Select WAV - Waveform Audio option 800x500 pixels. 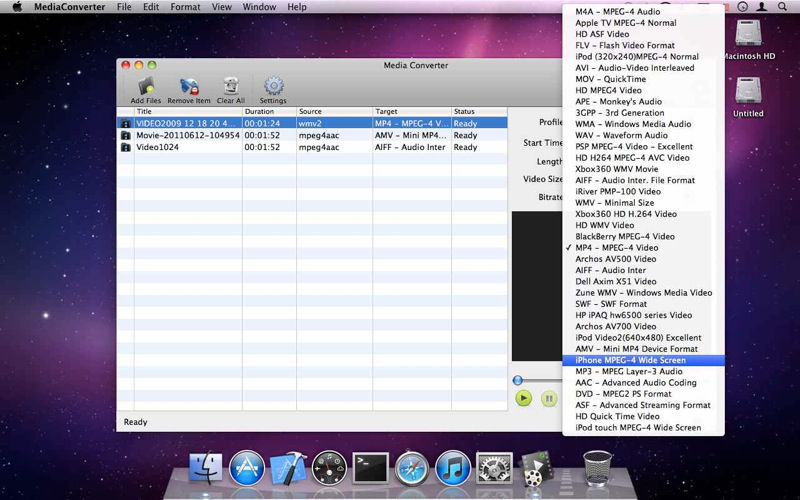click(x=643, y=135)
